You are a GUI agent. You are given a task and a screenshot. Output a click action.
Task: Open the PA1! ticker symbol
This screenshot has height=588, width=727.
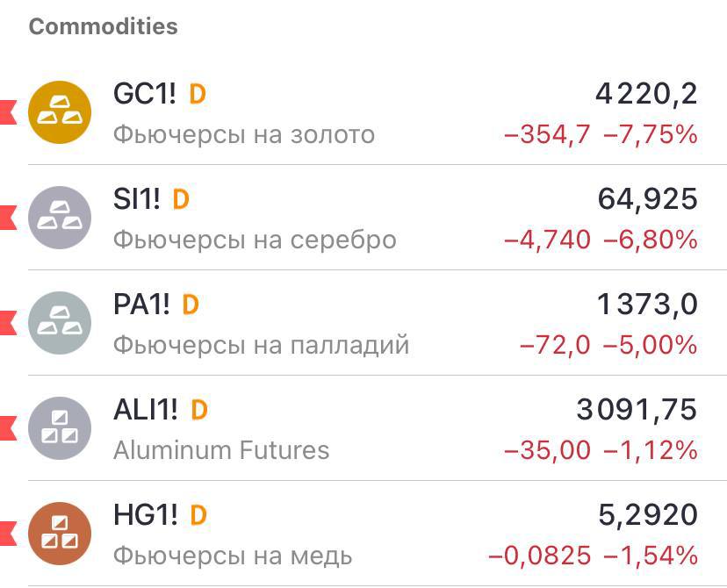[x=147, y=304]
